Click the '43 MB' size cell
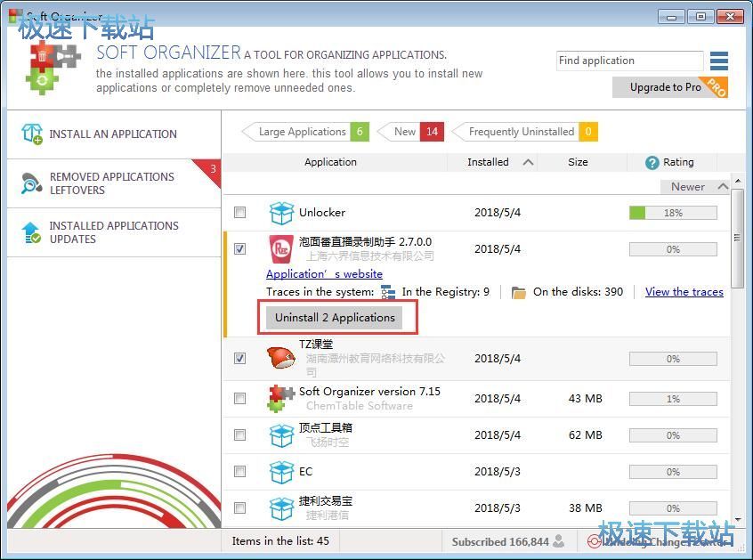The image size is (753, 560). tap(586, 399)
